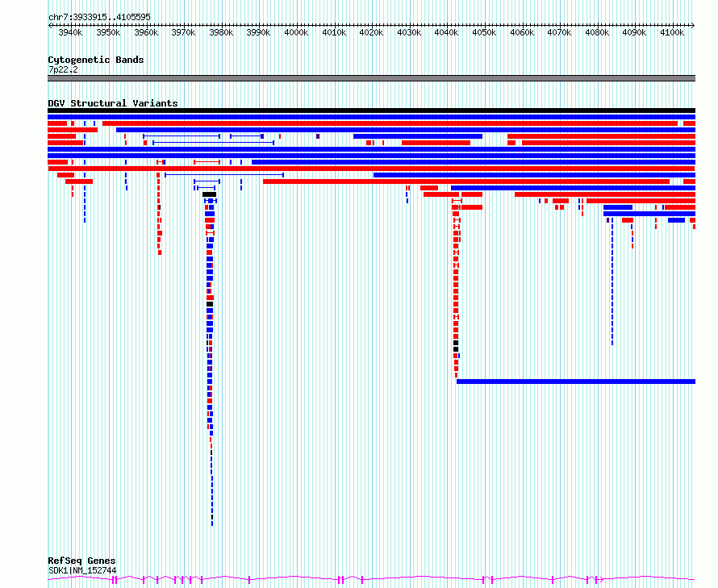Click the 3940k ruler label
The image size is (718, 588).
70,32
